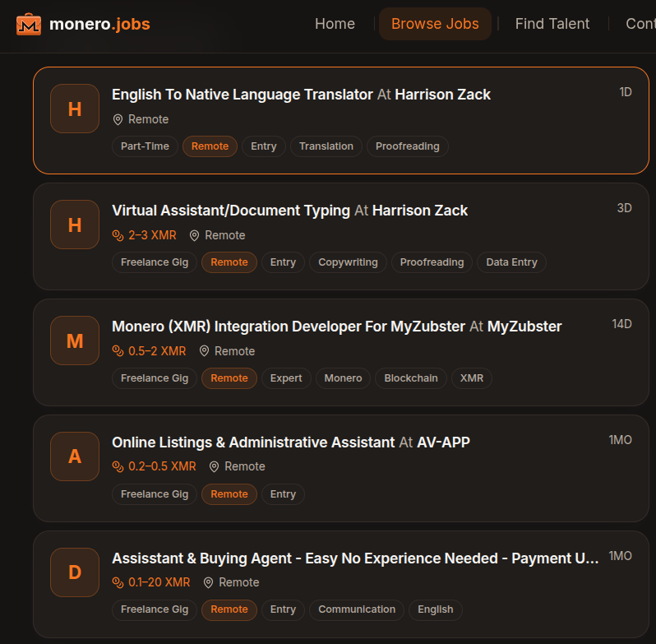Select the English tag

(x=436, y=609)
